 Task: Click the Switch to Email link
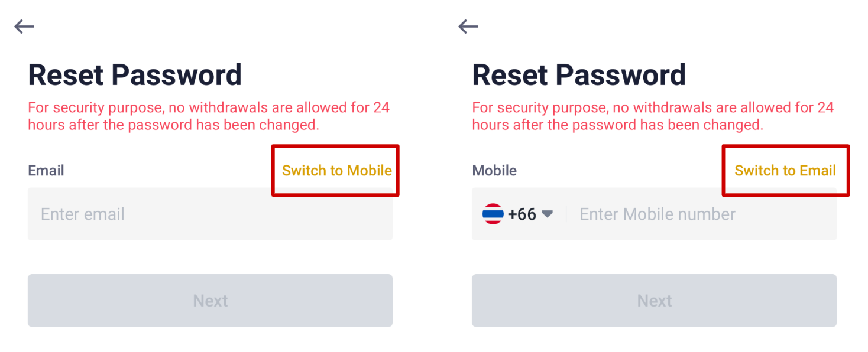[785, 171]
